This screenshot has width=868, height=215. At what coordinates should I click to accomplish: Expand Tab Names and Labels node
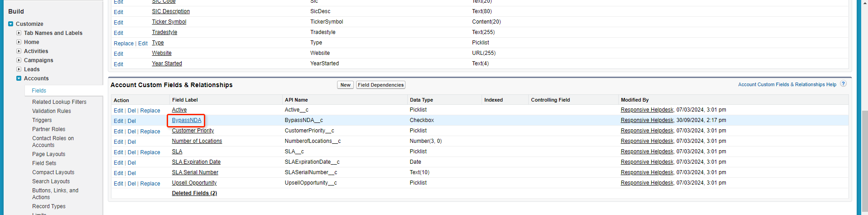point(19,33)
